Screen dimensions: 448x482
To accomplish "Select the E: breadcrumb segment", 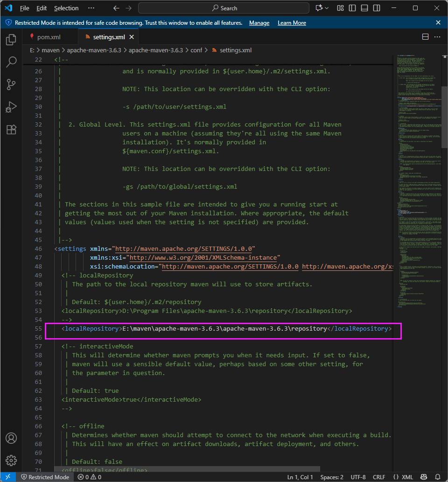I will click(32, 50).
